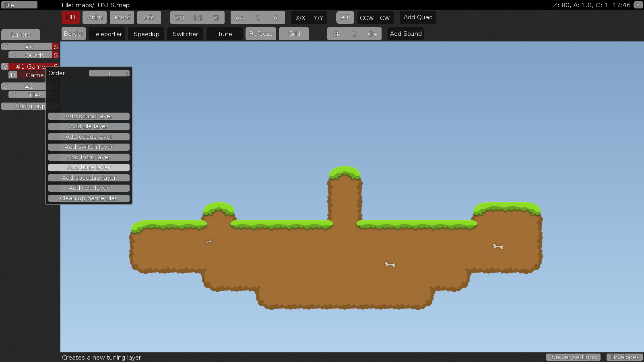
Task: Open the File menu
Action: 19,5
